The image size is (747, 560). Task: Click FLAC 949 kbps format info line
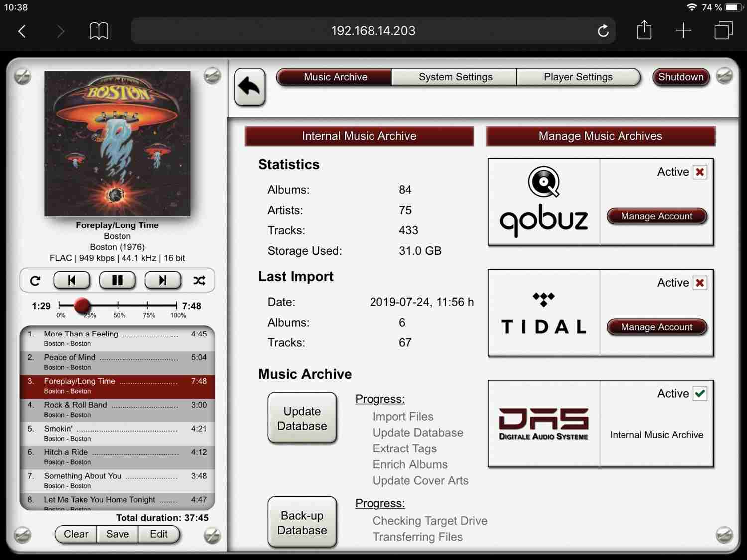117,258
